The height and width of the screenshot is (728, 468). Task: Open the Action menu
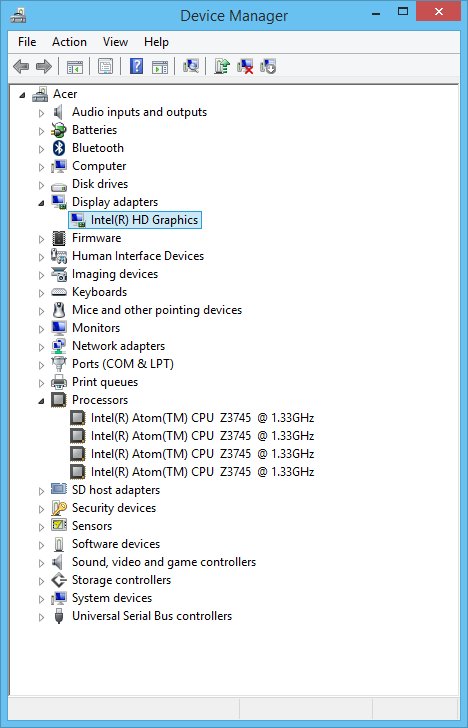[x=69, y=42]
